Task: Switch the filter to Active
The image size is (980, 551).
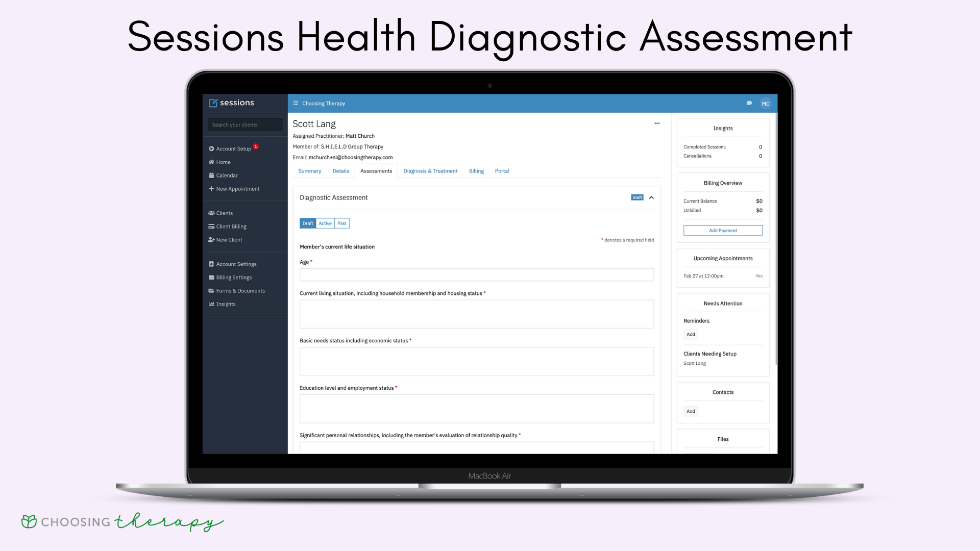Action: (325, 223)
